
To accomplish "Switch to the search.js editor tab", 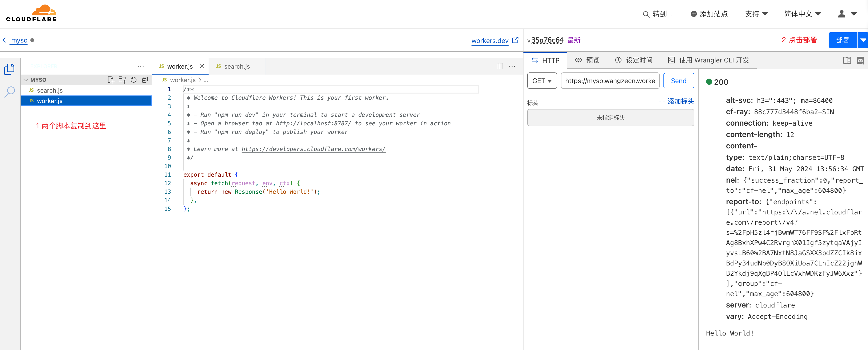I will point(237,66).
